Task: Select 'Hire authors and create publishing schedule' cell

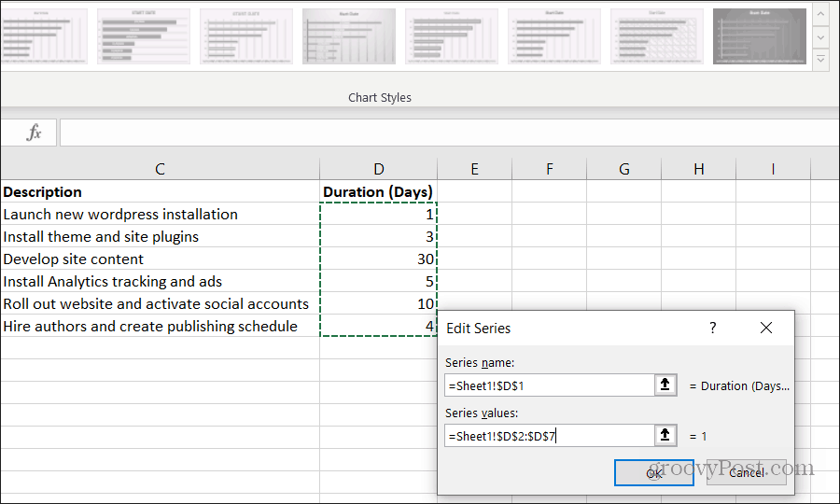Action: (160, 326)
